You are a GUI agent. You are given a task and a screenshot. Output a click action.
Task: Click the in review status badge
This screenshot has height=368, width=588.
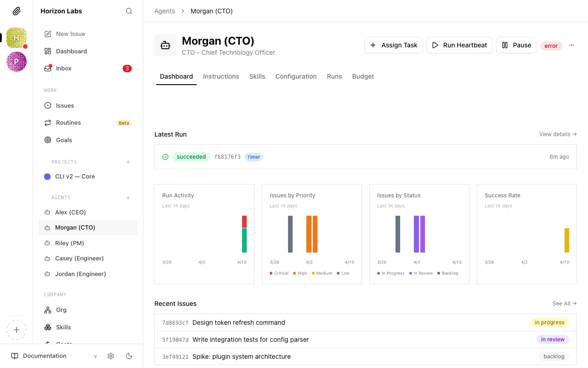553,339
